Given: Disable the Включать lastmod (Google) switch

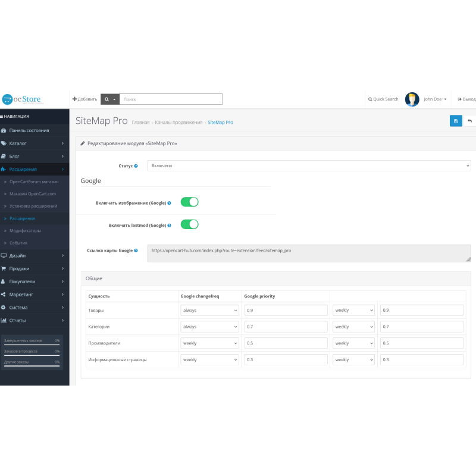Looking at the screenshot, I should (189, 224).
